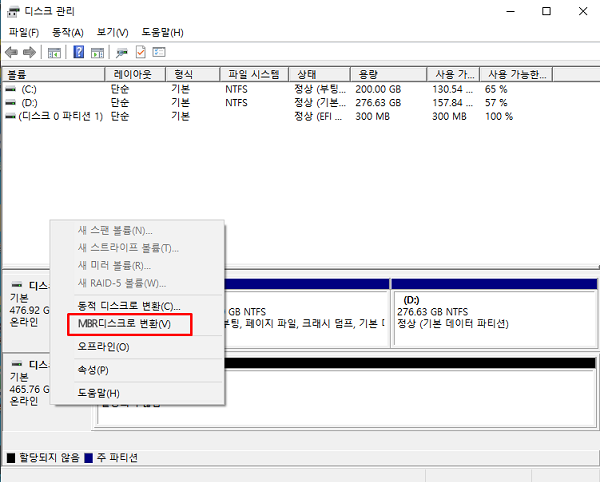This screenshot has height=482, width=600.
Task: Open the 보기(V) menu
Action: 112,32
